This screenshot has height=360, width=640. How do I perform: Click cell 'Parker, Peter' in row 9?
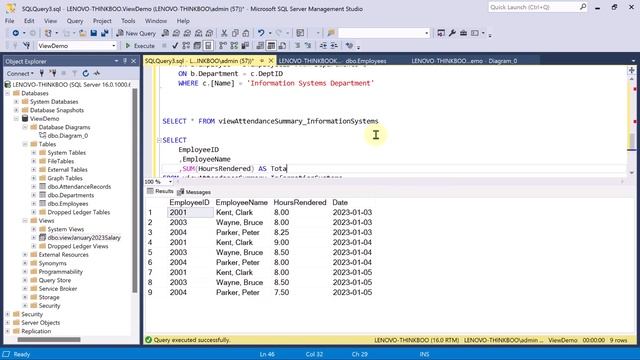coord(238,292)
